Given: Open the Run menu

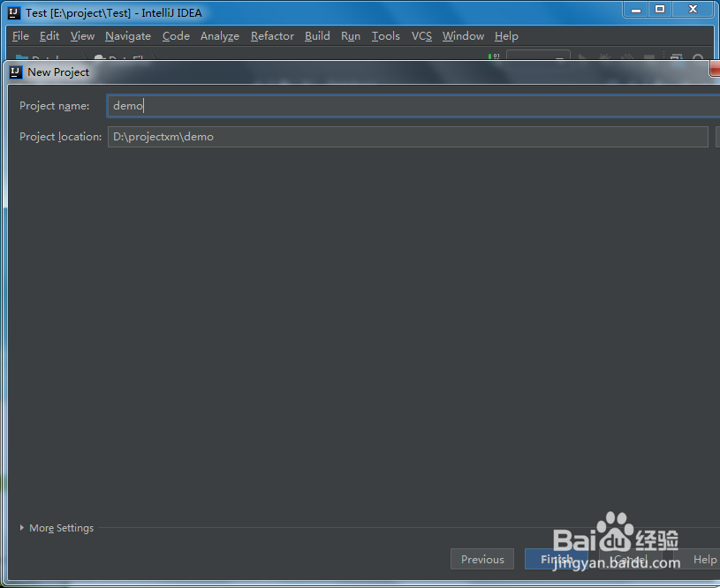Looking at the screenshot, I should tap(351, 36).
